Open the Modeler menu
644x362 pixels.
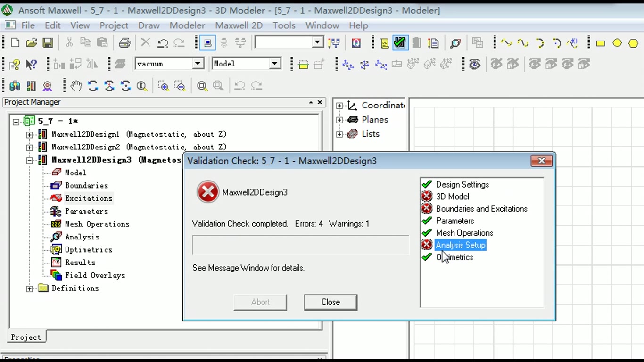pyautogui.click(x=187, y=25)
